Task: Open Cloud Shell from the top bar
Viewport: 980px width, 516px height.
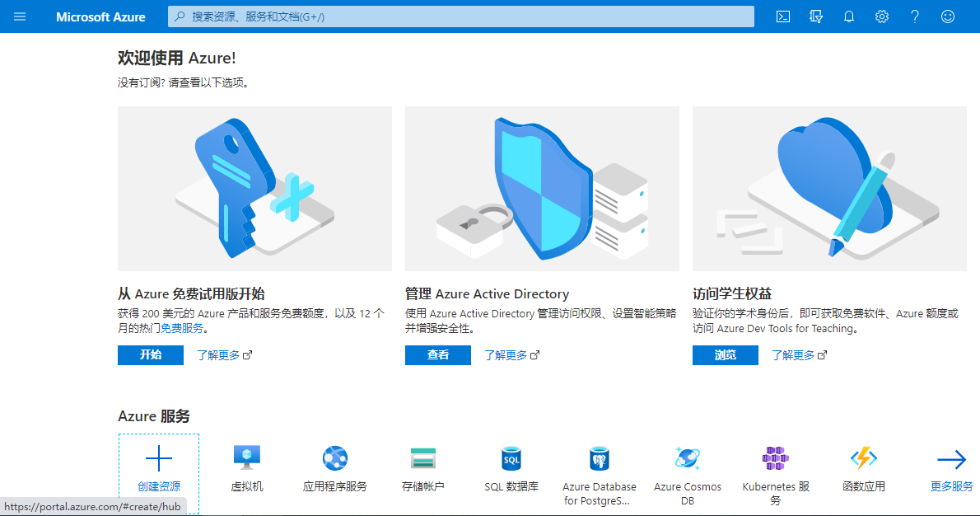Action: (x=783, y=16)
